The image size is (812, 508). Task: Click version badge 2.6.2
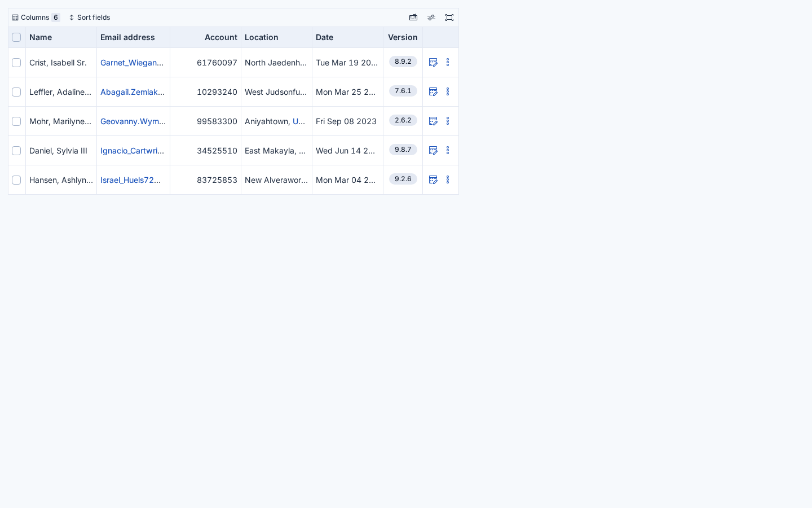(x=403, y=120)
